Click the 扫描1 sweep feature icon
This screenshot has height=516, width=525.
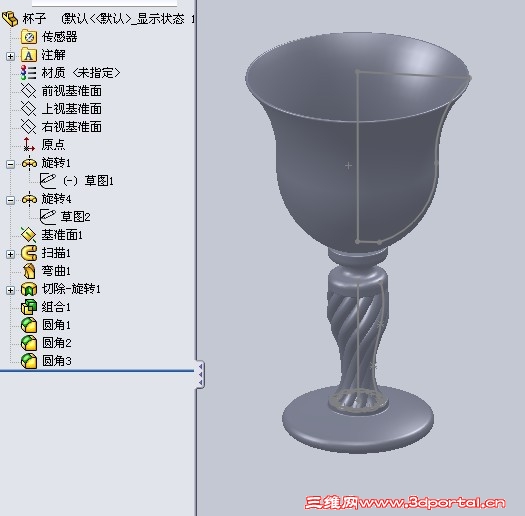click(29, 253)
